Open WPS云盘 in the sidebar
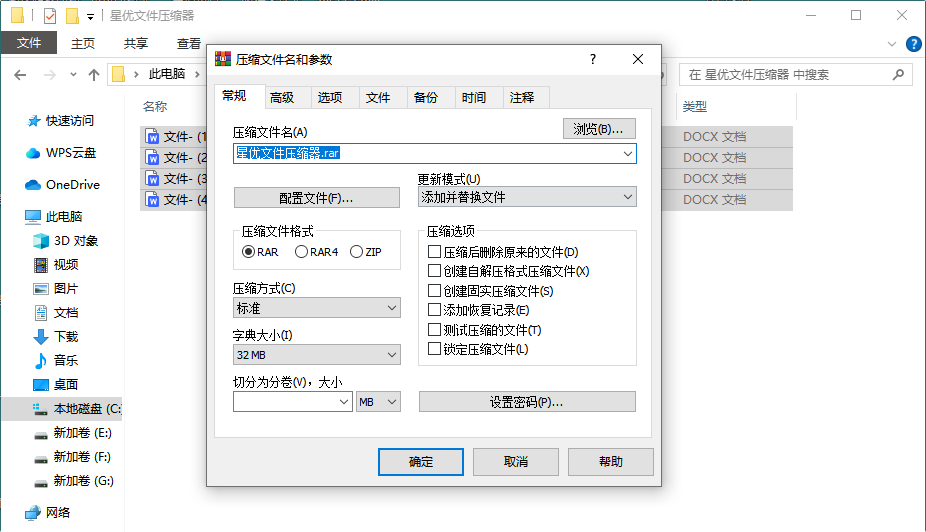926x532 pixels. (x=60, y=153)
